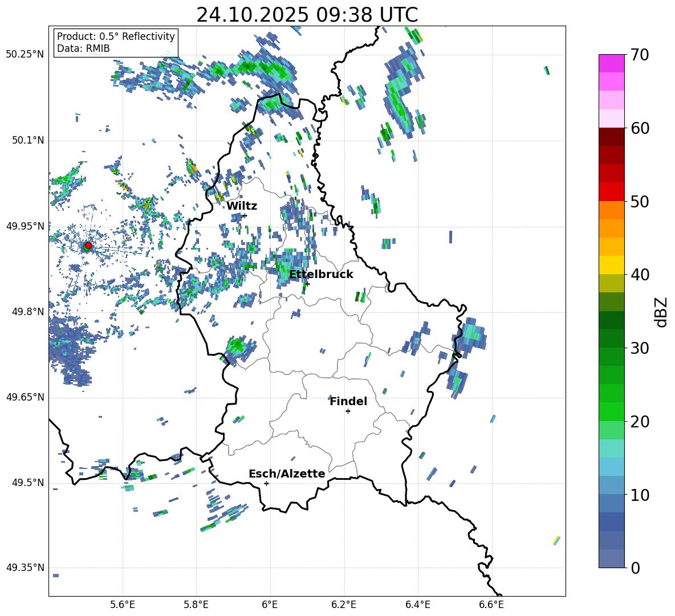Click the "Data: RMIB" label
Viewport: 675px width, 616px height.
[83, 48]
